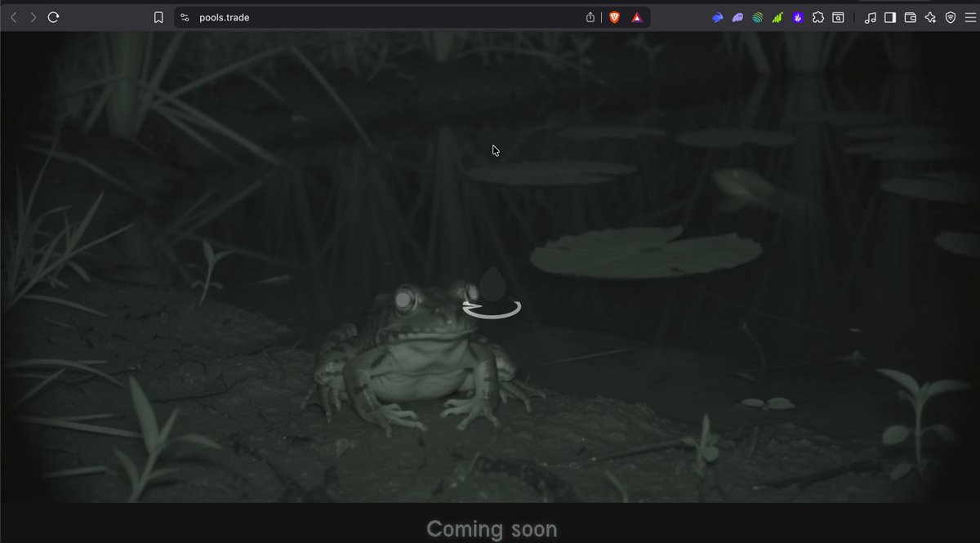Open the site information icon
The width and height of the screenshot is (980, 543).
tap(185, 17)
